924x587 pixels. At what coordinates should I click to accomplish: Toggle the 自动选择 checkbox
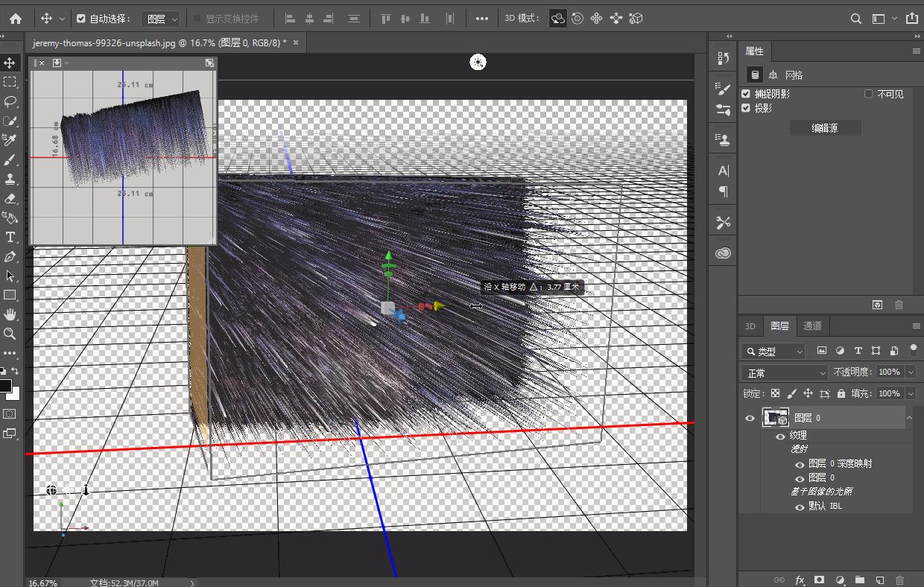[81, 19]
